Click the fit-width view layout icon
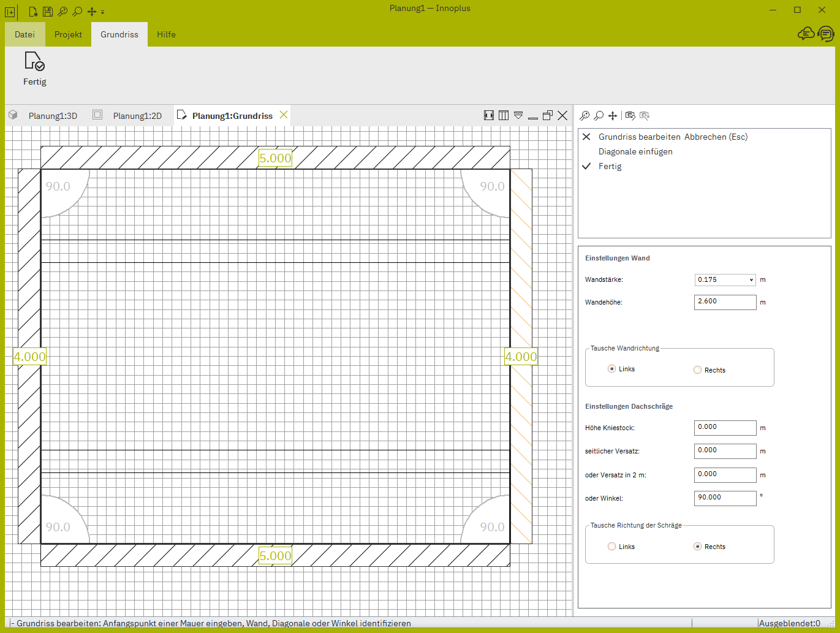The image size is (840, 633). pos(489,115)
